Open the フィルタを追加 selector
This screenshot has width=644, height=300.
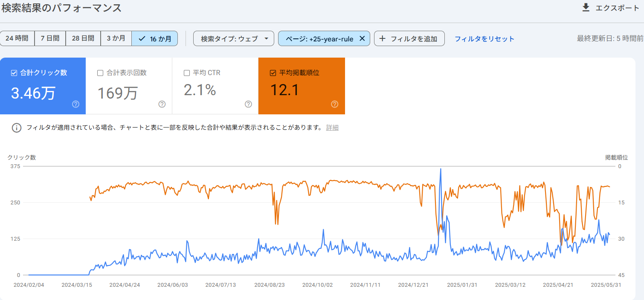pyautogui.click(x=409, y=38)
